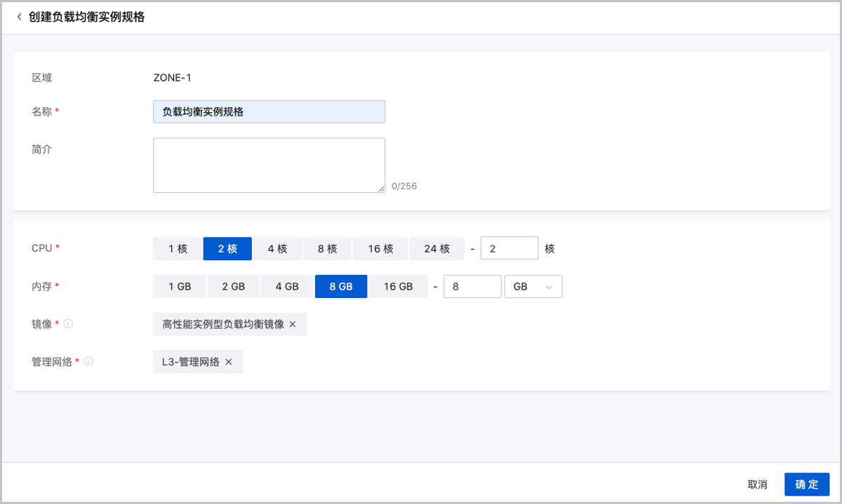
Task: Pick 16 核 CPU option
Action: point(380,249)
